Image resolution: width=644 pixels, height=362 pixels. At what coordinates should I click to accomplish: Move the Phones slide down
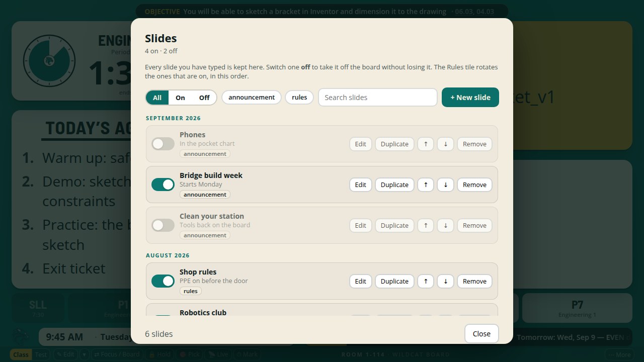pyautogui.click(x=445, y=144)
